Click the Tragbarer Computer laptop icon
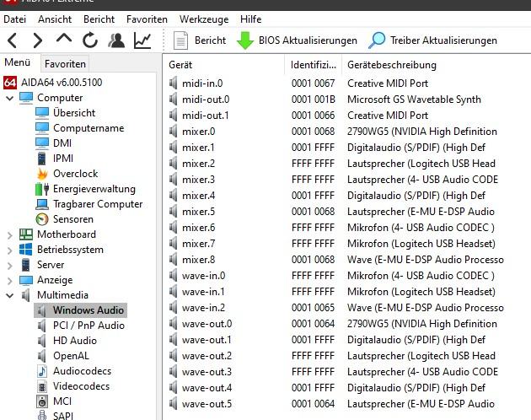531x420 pixels. coord(42,204)
